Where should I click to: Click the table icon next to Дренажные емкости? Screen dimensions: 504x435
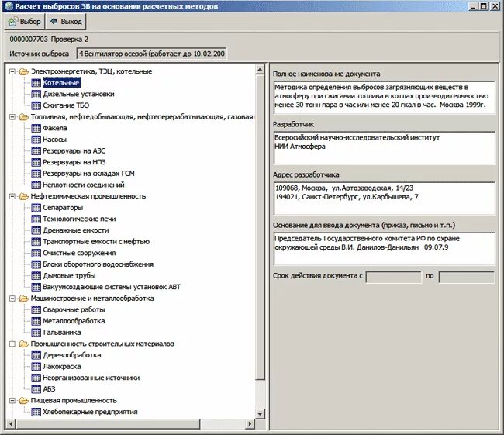(x=36, y=230)
